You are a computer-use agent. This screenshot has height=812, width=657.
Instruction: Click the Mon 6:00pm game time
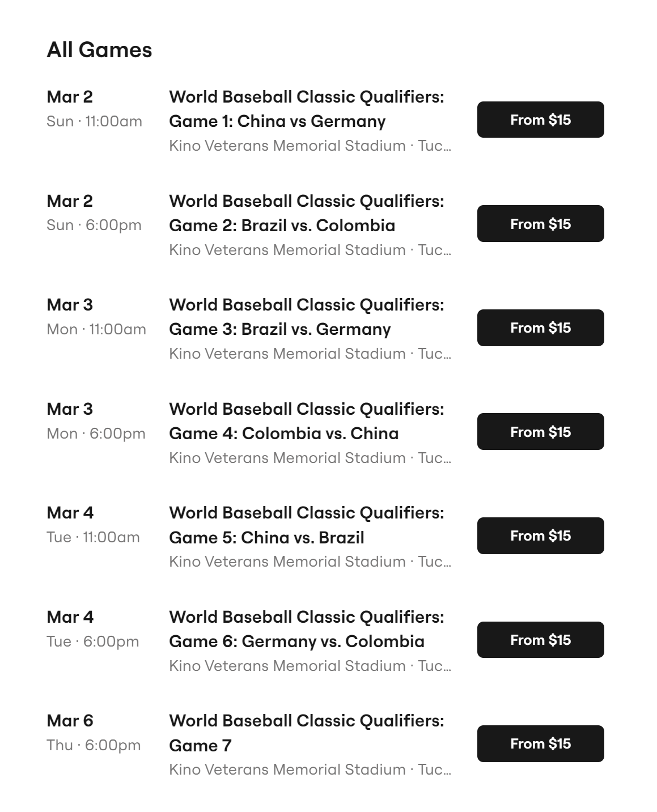coord(96,433)
